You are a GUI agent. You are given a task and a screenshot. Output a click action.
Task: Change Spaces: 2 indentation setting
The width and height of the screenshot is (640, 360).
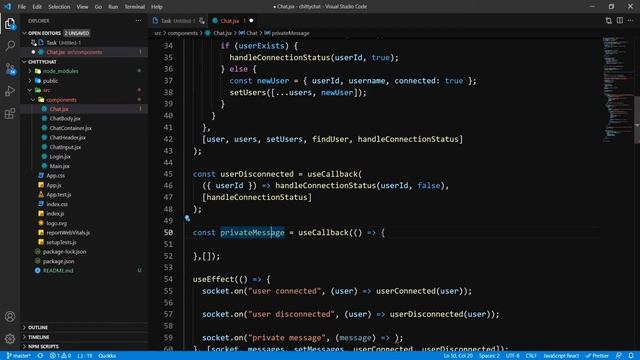point(489,356)
